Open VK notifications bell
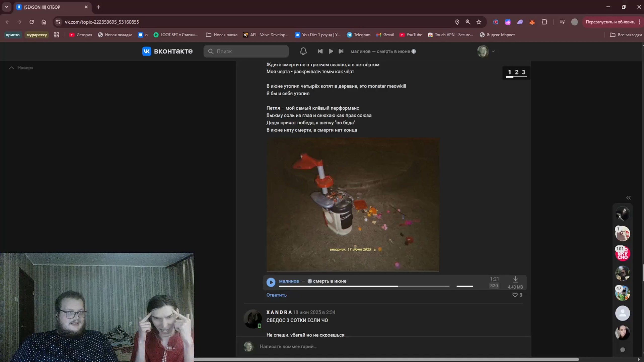 303,51
